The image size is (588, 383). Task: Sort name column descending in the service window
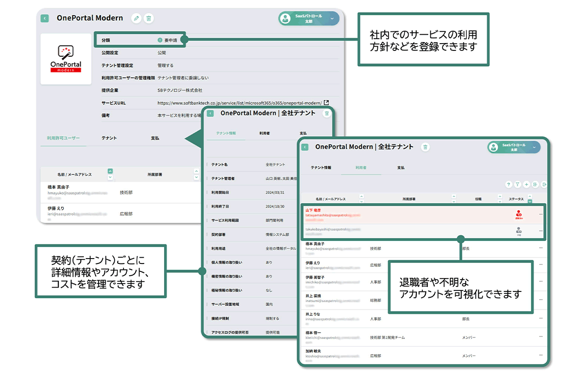tap(110, 177)
